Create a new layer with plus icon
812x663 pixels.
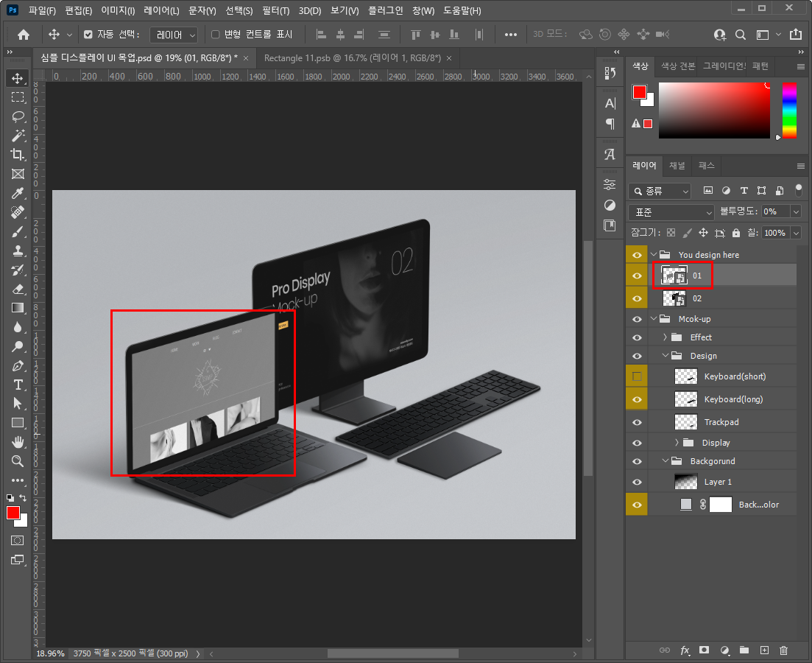pyautogui.click(x=764, y=650)
